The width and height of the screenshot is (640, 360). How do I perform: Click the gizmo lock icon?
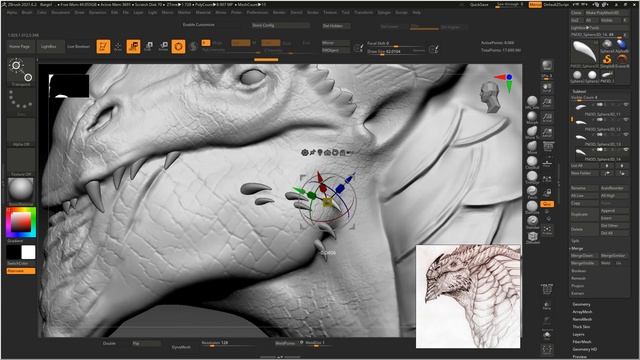pos(343,153)
